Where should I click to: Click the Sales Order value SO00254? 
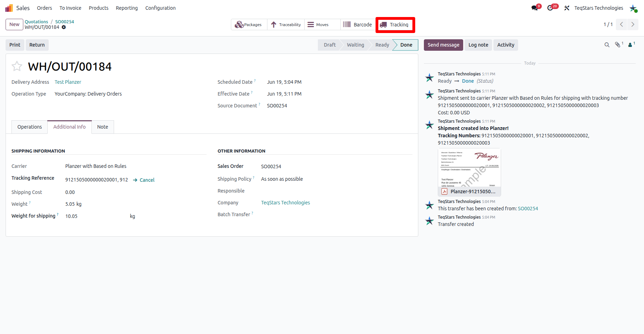(x=271, y=166)
